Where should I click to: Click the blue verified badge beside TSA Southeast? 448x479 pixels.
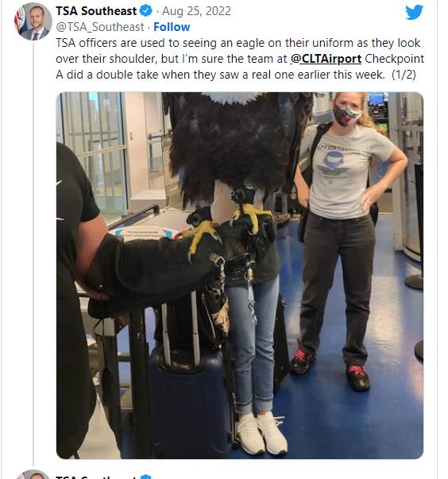pyautogui.click(x=145, y=11)
